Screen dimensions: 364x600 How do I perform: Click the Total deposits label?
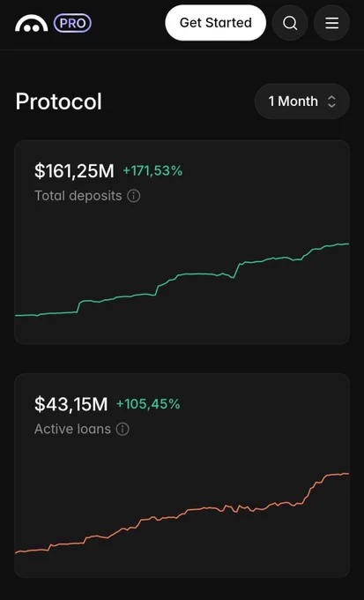(x=78, y=196)
